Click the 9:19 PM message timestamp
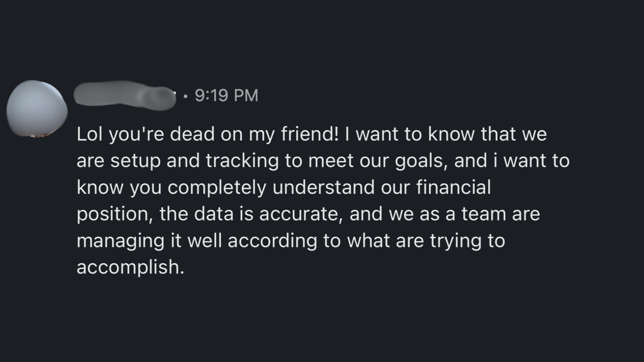The image size is (644, 362). (x=226, y=96)
